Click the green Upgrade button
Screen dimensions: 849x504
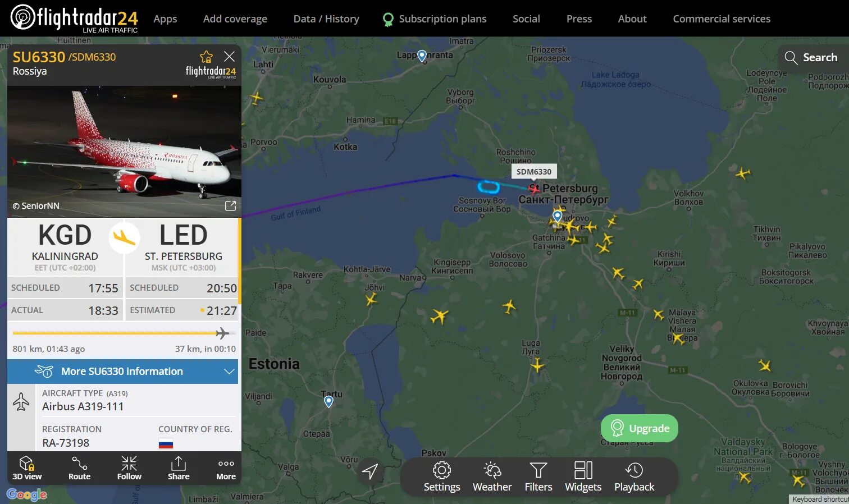tap(640, 428)
